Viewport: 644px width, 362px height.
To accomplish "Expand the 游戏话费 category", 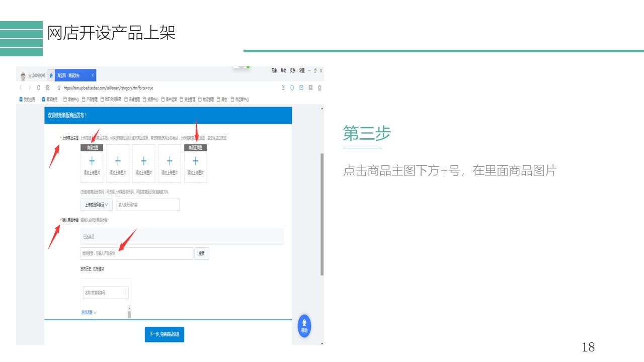I will coord(89,312).
